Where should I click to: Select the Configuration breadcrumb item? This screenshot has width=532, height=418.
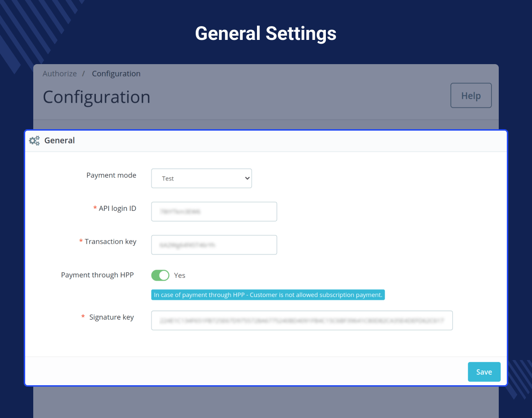(116, 74)
